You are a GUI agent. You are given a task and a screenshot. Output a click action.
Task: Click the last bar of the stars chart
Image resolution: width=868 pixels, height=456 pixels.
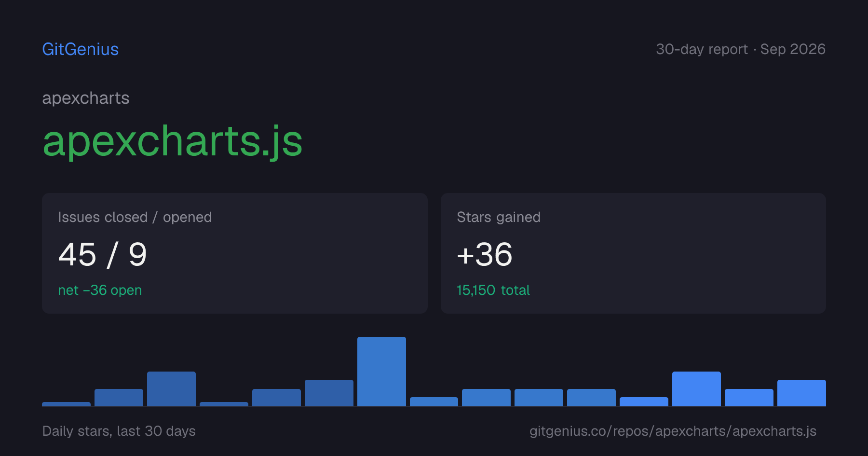click(801, 393)
